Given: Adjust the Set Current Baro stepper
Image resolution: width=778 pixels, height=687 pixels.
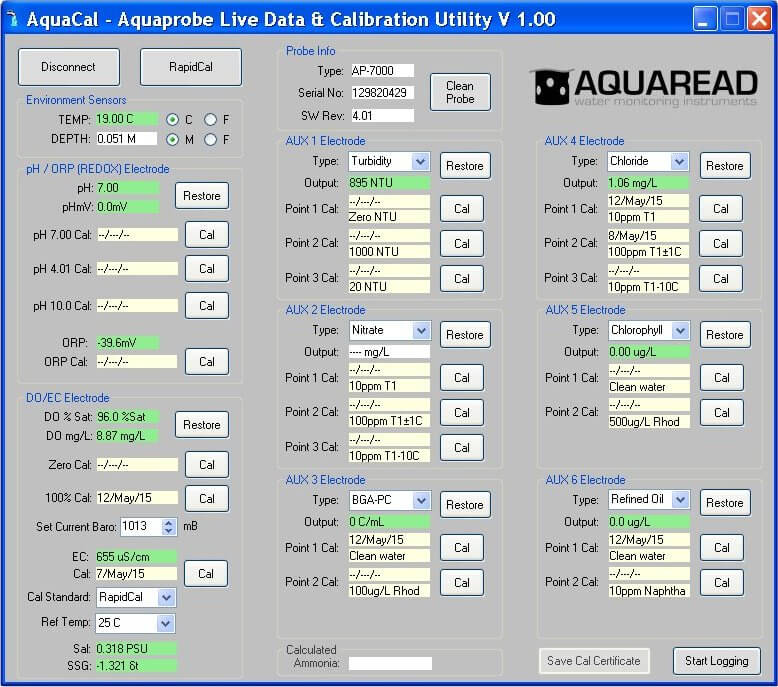Looking at the screenshot, I should [x=168, y=526].
